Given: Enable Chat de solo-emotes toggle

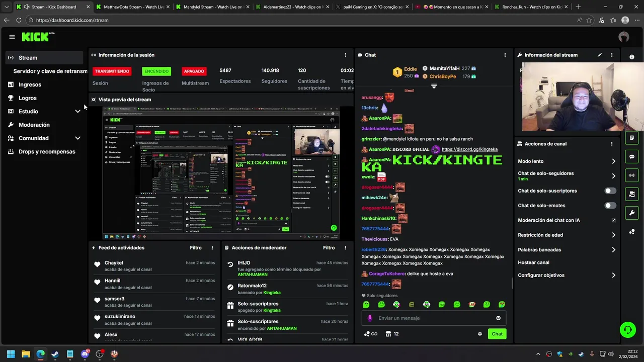Looking at the screenshot, I should point(610,206).
